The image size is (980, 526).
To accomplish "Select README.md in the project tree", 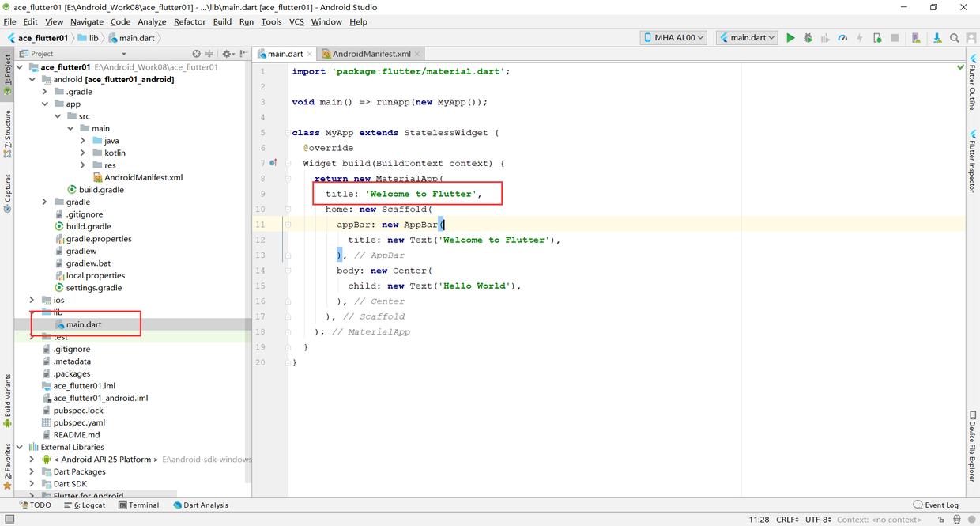I will coord(76,435).
